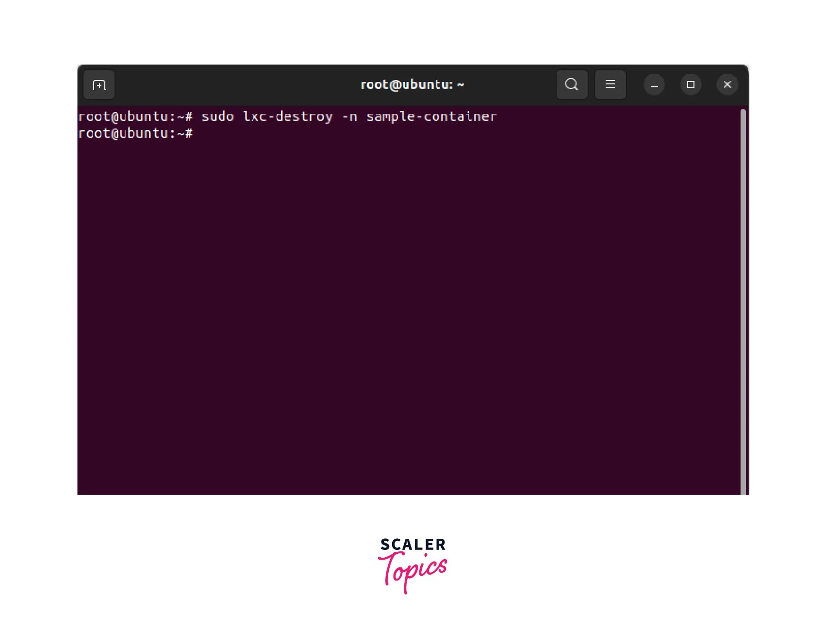Expand the terminal menu for preferences
The height and width of the screenshot is (644, 825).
click(x=610, y=84)
